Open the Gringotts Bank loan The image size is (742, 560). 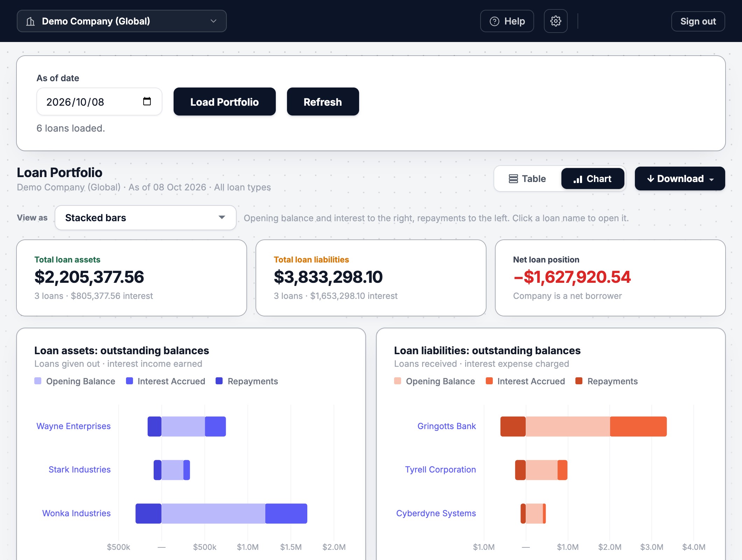click(x=447, y=426)
